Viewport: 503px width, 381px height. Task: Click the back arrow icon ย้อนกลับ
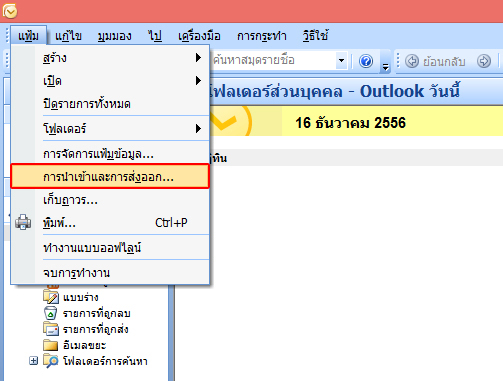tap(412, 61)
